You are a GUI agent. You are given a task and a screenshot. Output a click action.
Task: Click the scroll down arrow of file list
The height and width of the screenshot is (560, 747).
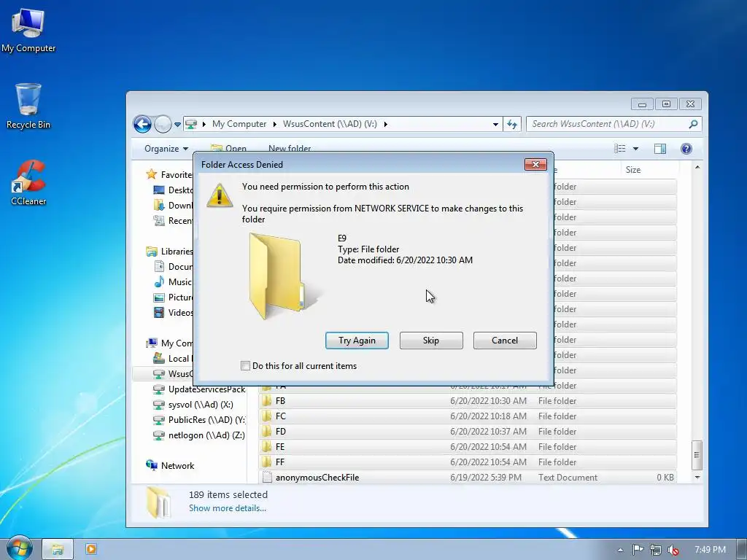[697, 477]
